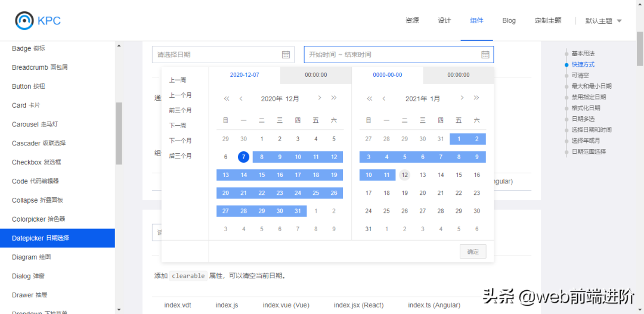Click the 确定 confirm button
The width and height of the screenshot is (644, 314).
click(473, 251)
